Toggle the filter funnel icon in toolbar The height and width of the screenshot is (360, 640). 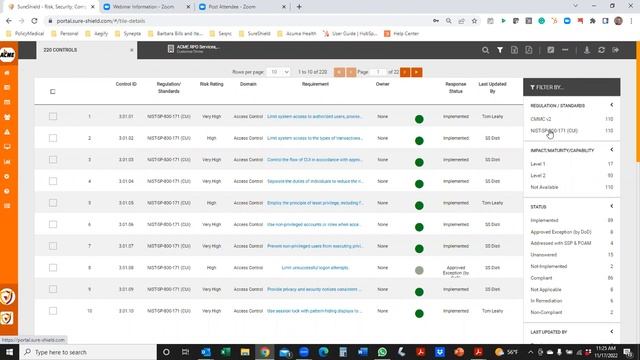point(500,50)
